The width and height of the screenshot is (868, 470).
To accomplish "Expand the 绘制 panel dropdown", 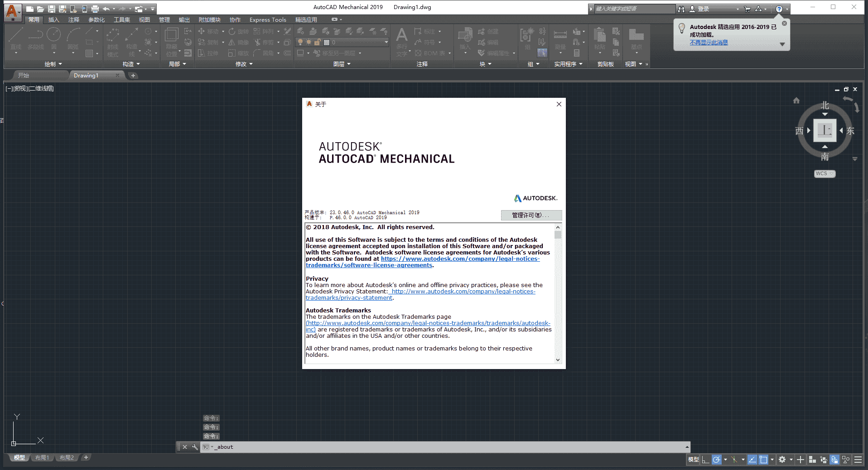I will click(60, 64).
